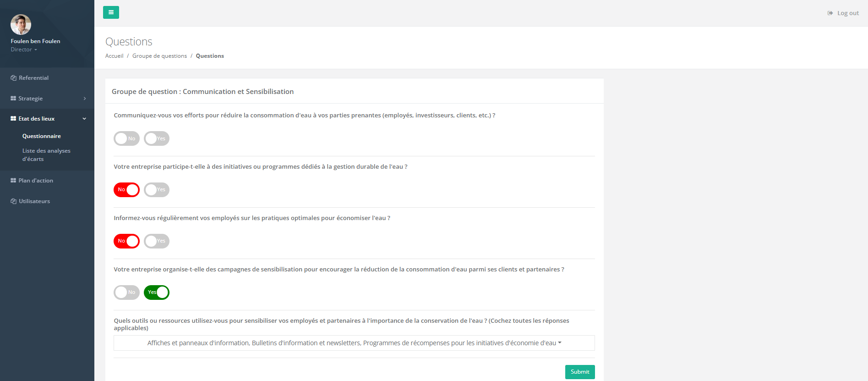This screenshot has height=381, width=868.
Task: Open Liste des analyses d'écarts
Action: 46,155
